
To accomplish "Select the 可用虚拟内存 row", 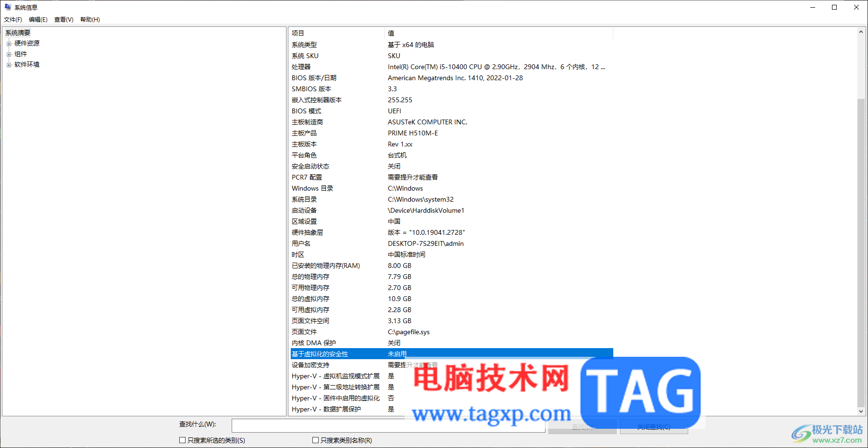I will (452, 310).
